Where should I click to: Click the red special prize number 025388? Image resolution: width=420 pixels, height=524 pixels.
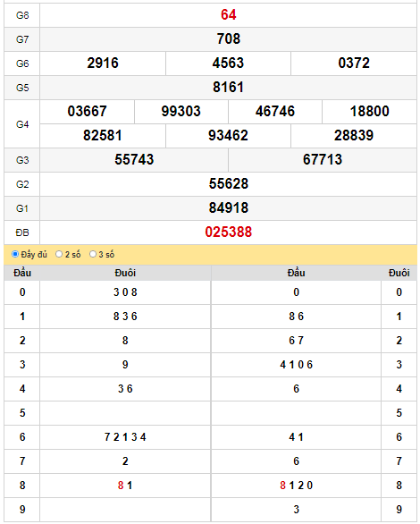click(x=229, y=232)
